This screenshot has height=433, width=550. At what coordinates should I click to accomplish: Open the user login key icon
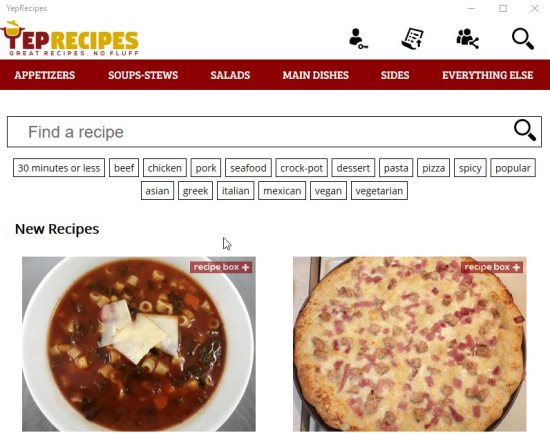click(x=358, y=39)
